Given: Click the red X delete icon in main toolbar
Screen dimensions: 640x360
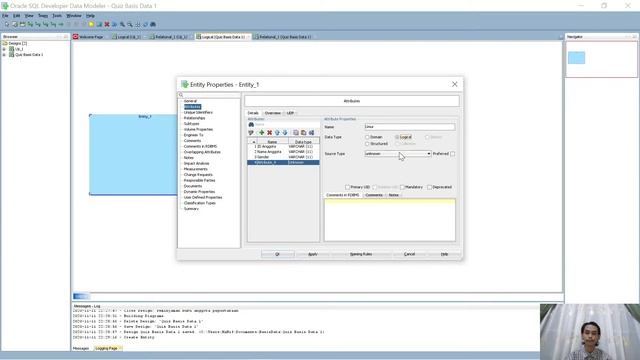Looking at the screenshot, I should coord(107,24).
